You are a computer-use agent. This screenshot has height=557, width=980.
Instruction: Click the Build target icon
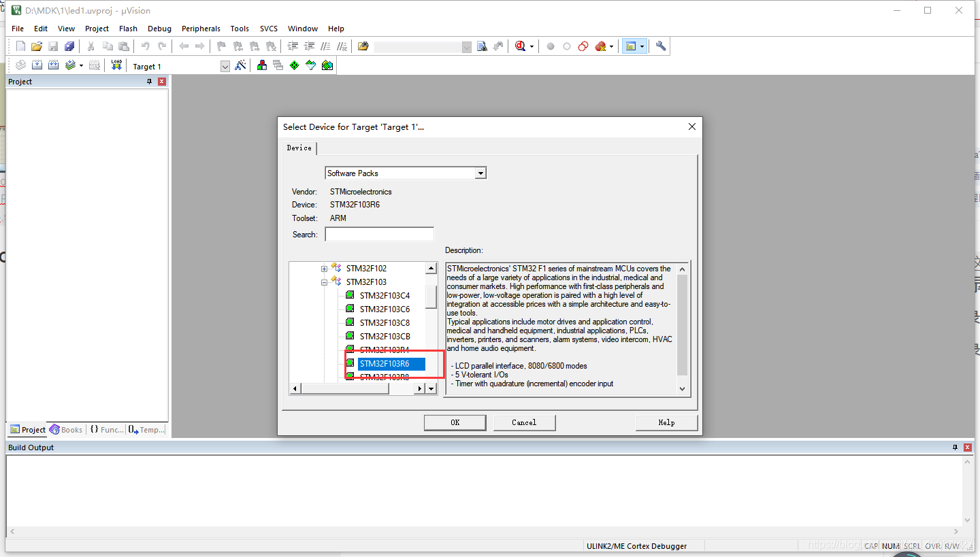pyautogui.click(x=37, y=65)
